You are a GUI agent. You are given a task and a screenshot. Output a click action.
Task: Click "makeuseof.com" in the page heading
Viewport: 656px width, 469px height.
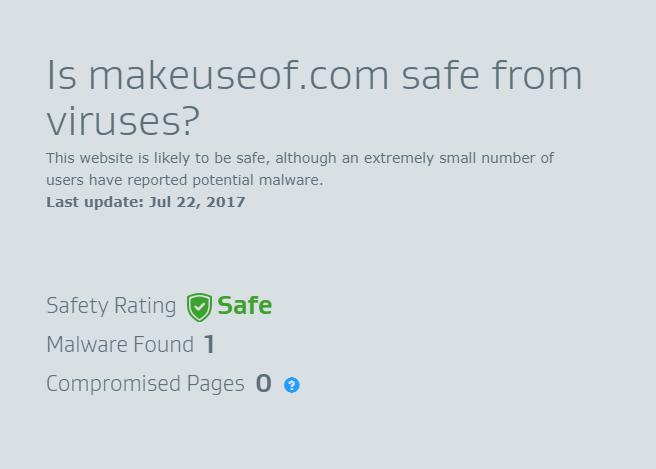(228, 76)
